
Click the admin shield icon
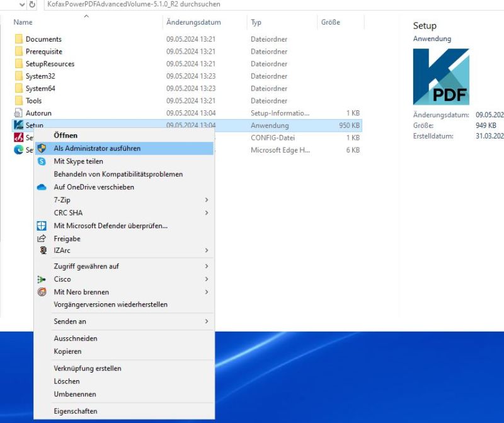42,148
